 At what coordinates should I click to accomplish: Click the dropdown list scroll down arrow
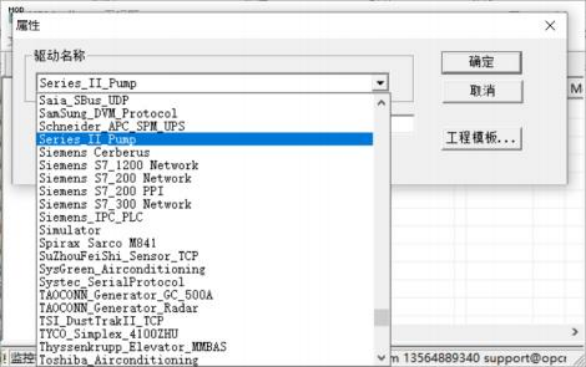point(381,358)
